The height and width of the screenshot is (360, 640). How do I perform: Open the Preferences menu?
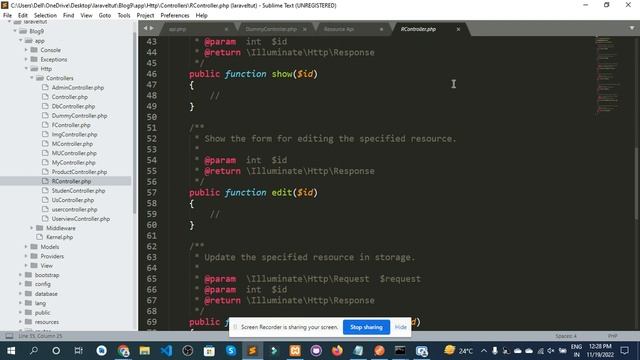pos(175,15)
